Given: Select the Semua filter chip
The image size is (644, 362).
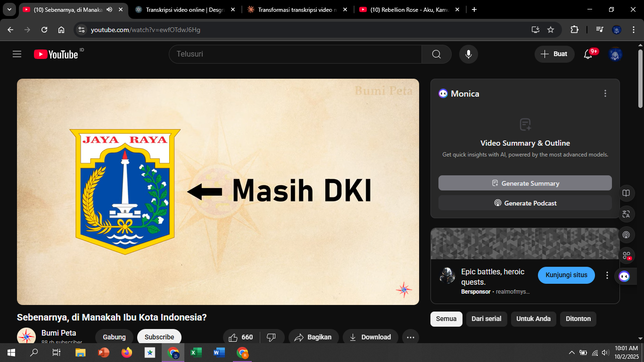Looking at the screenshot, I should click(x=446, y=319).
